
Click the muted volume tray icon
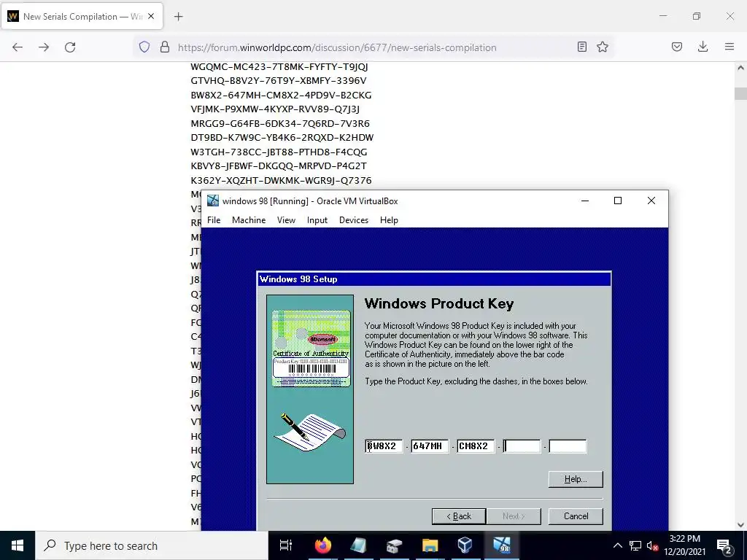[652, 545]
